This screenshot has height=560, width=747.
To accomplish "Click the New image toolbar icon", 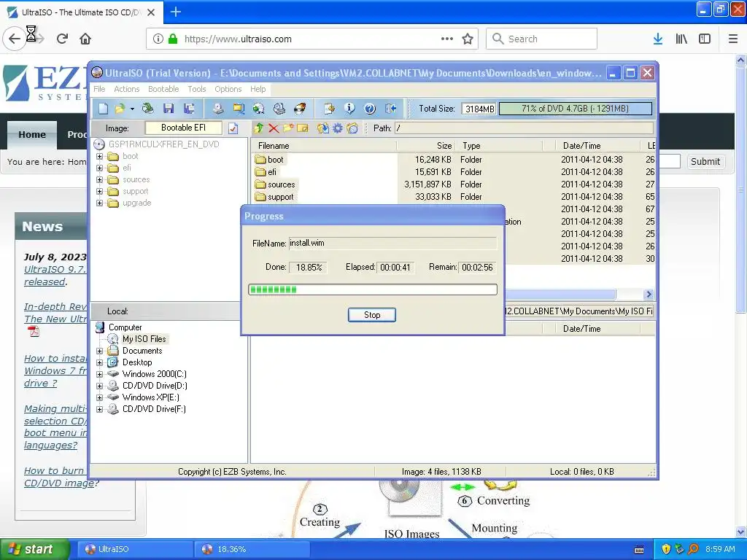I will pyautogui.click(x=103, y=109).
